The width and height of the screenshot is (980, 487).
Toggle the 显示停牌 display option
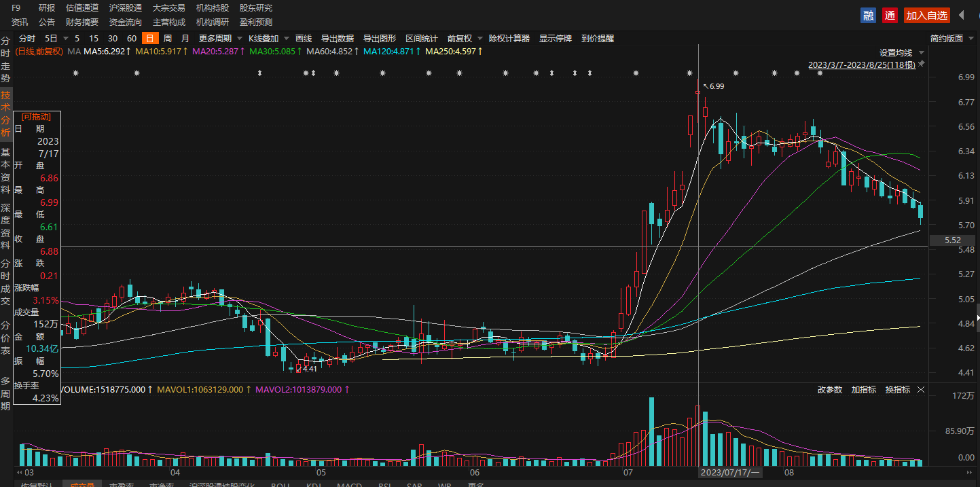click(x=555, y=39)
